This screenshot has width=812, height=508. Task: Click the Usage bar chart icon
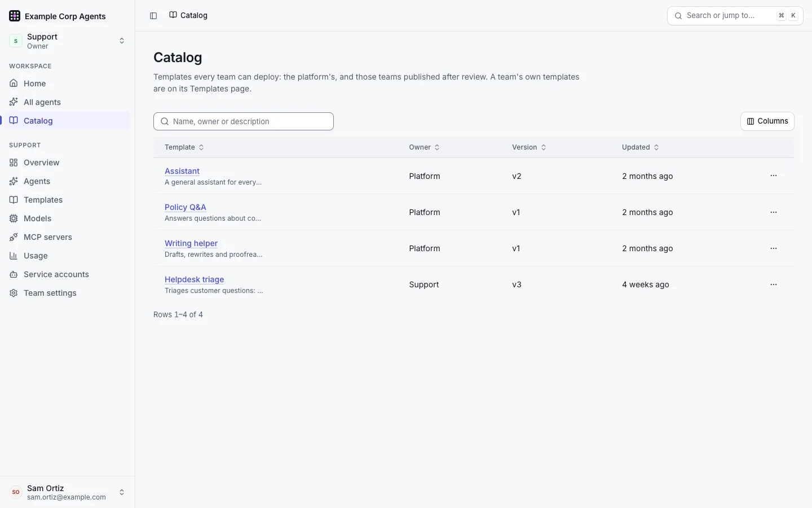coord(14,256)
